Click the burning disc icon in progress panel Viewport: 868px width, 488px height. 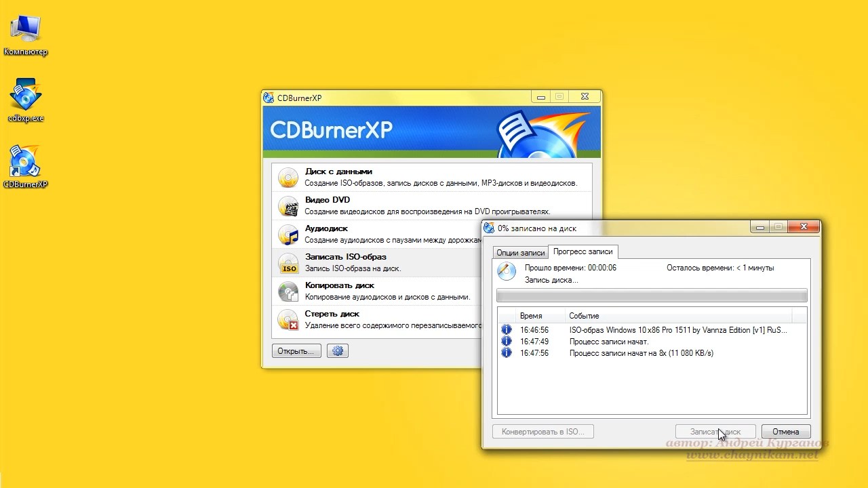[507, 271]
